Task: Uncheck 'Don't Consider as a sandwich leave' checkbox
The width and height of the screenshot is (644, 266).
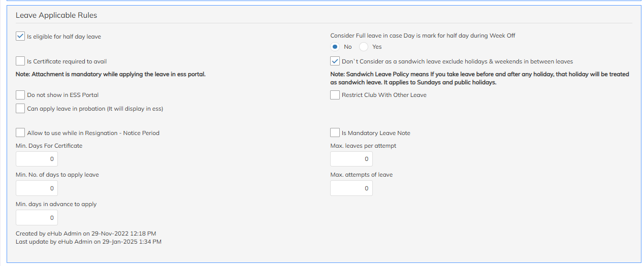Action: 335,61
